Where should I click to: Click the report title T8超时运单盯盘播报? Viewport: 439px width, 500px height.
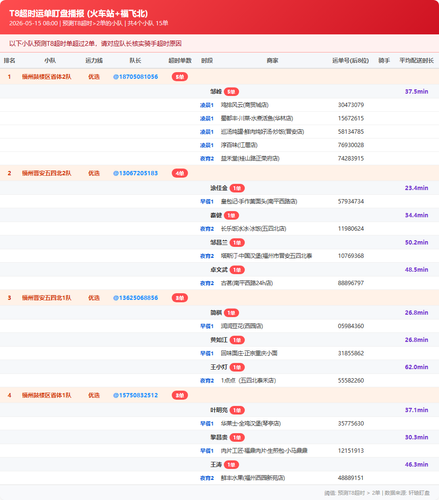pos(79,14)
